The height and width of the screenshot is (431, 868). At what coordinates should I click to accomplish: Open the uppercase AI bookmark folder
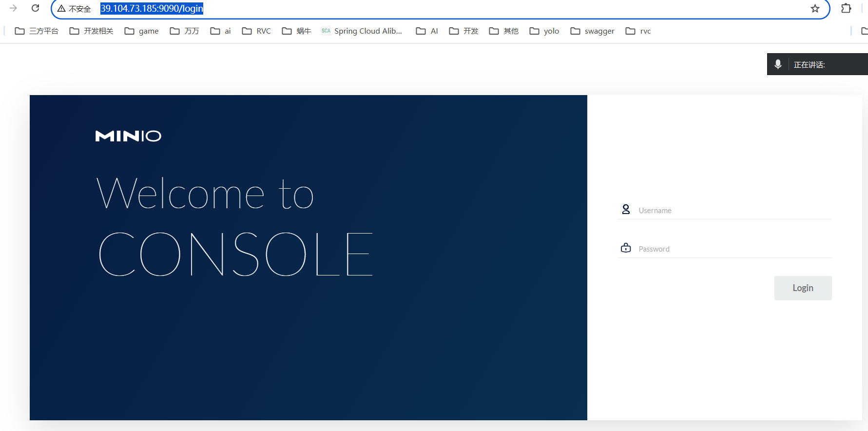(x=427, y=31)
